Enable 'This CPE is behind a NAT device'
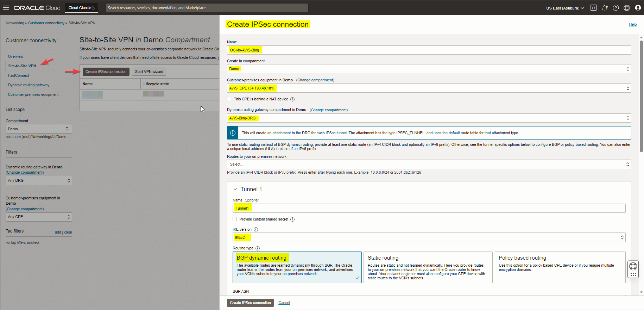The image size is (644, 310). coord(229,99)
